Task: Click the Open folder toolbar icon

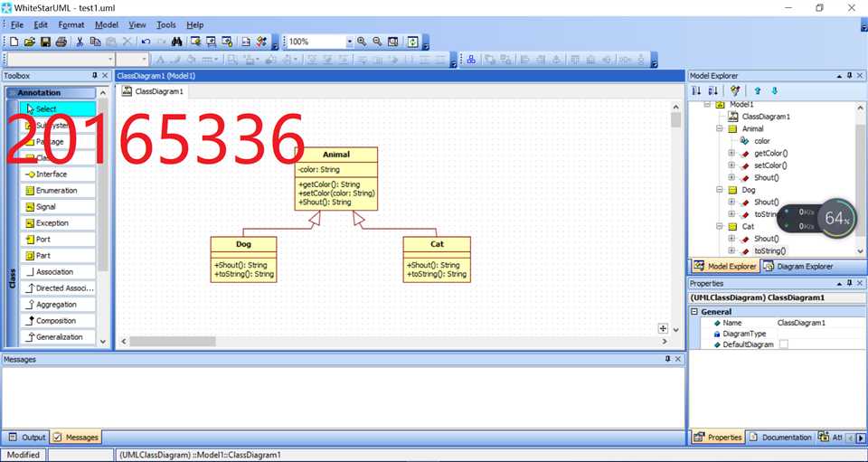Action: point(29,42)
